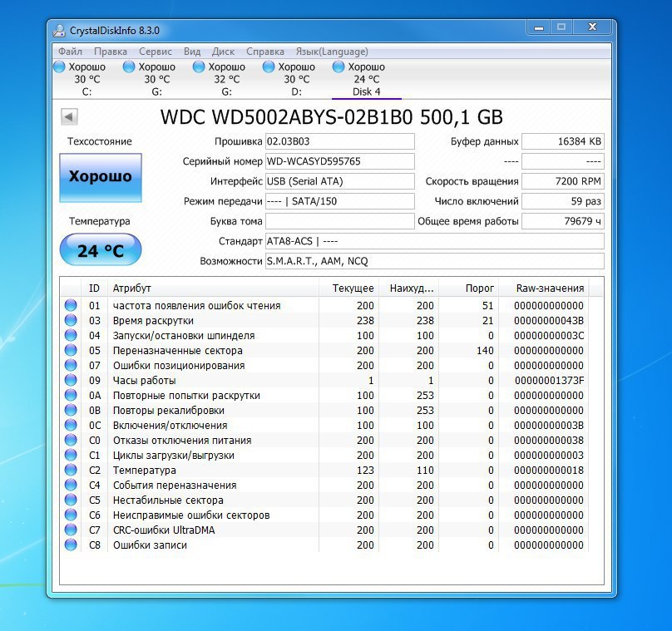
Task: Click the status orb for Температура row C2
Action: tap(71, 470)
